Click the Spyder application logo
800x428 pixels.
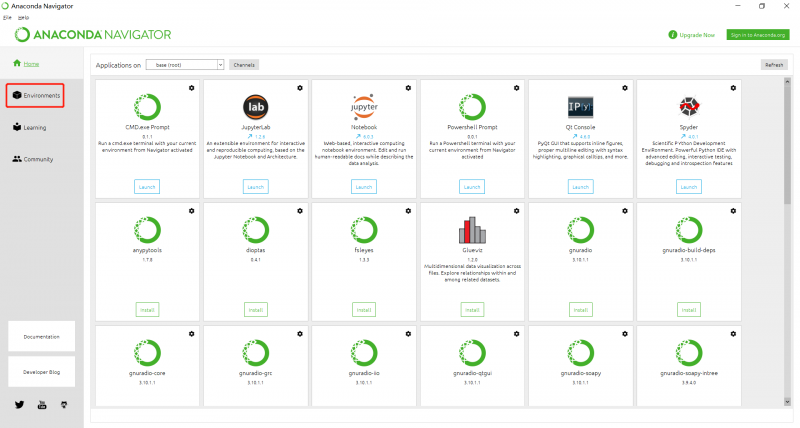point(689,107)
